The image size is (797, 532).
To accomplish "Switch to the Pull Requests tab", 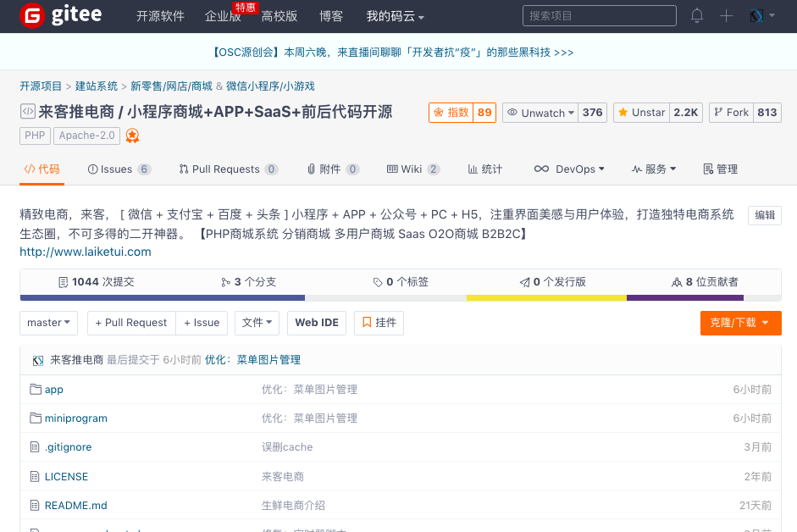I will click(x=228, y=169).
